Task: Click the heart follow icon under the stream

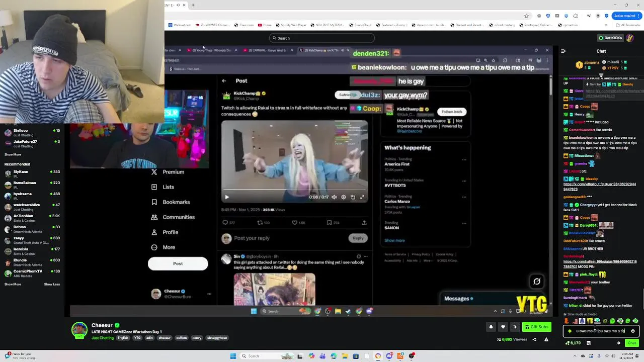Action: point(503,327)
